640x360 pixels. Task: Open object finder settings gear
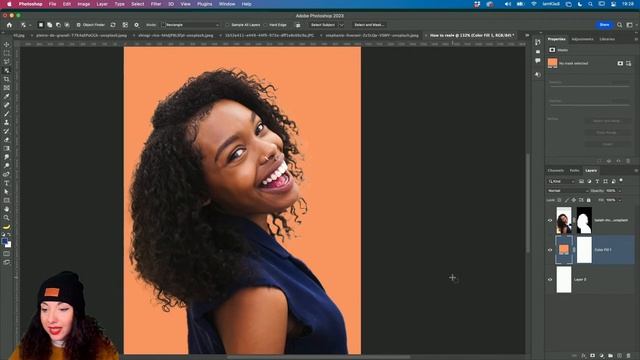[x=136, y=25]
